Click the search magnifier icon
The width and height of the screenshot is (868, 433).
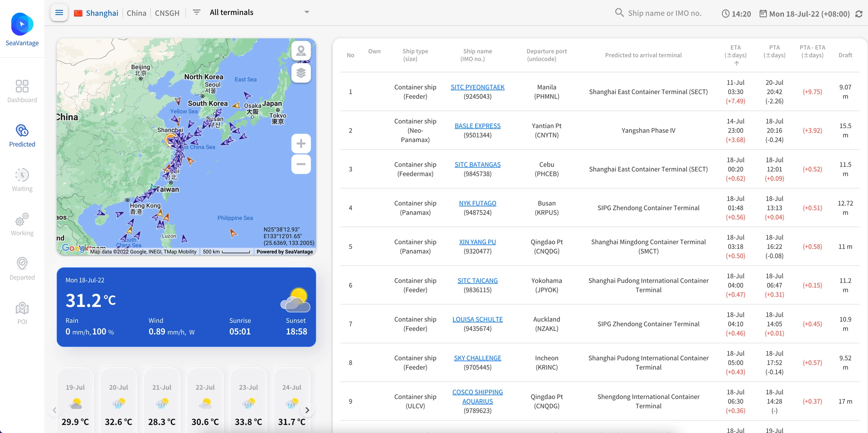click(619, 13)
